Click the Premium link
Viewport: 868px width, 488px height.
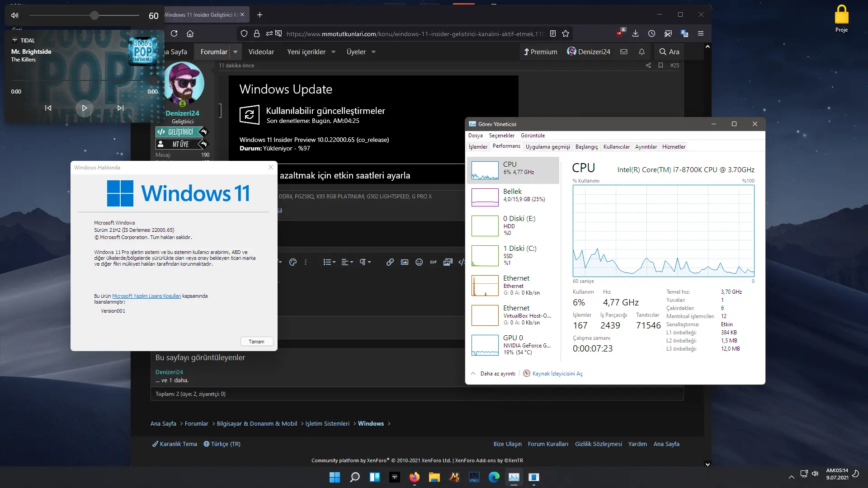point(540,52)
